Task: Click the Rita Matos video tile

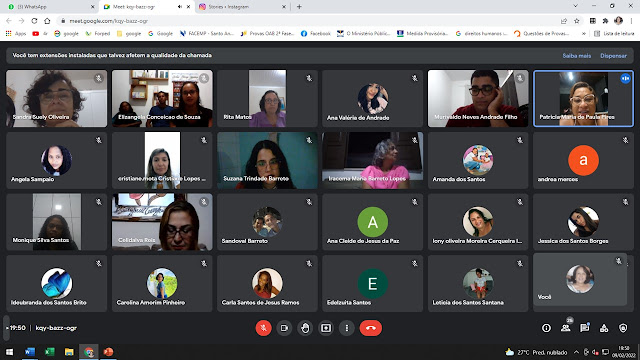Action: pos(267,98)
